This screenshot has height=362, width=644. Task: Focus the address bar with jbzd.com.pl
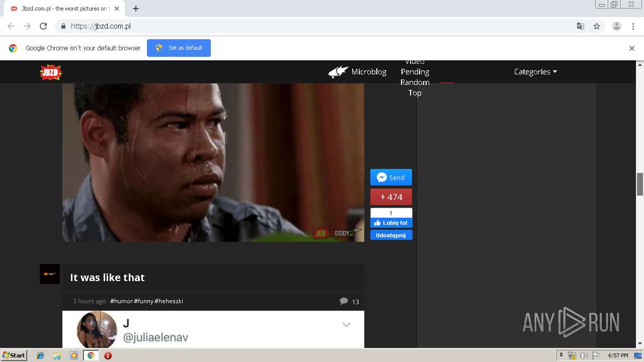(322, 26)
